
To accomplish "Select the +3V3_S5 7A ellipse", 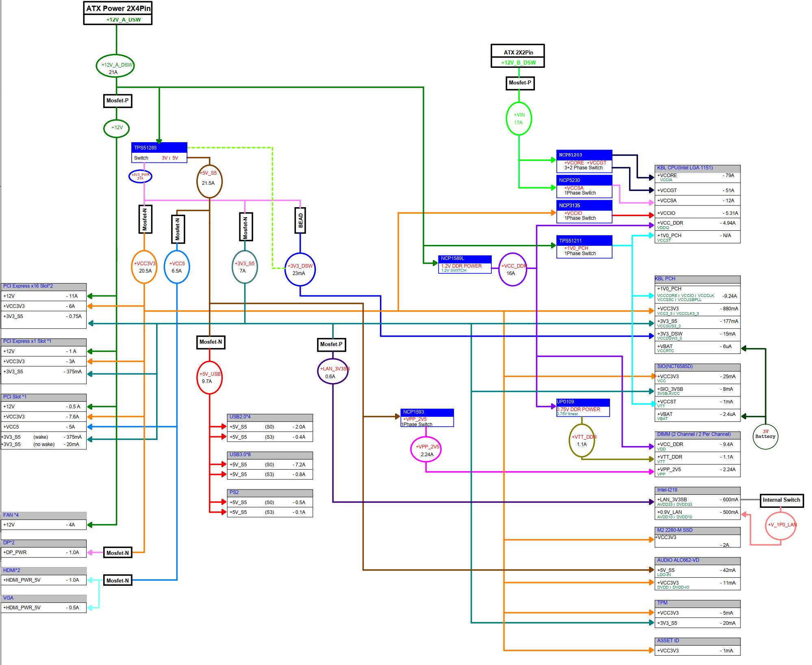I will click(x=245, y=267).
